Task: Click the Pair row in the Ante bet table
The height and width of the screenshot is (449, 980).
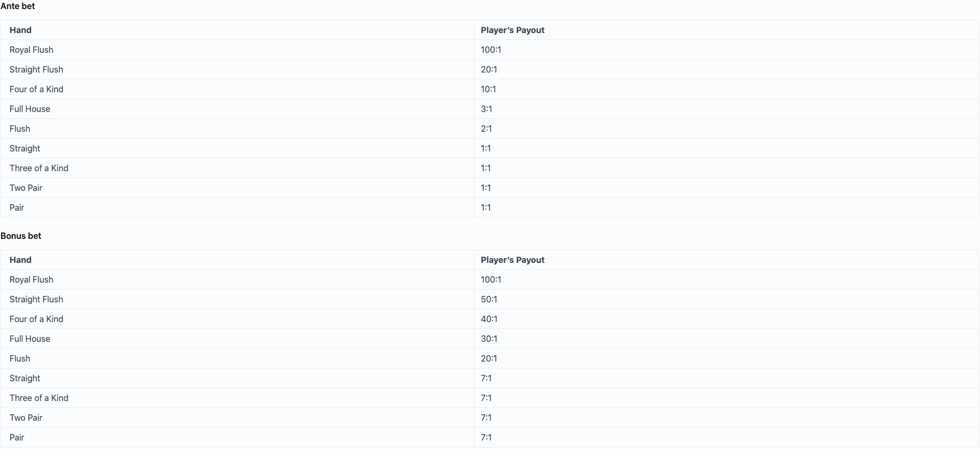Action: click(x=489, y=207)
